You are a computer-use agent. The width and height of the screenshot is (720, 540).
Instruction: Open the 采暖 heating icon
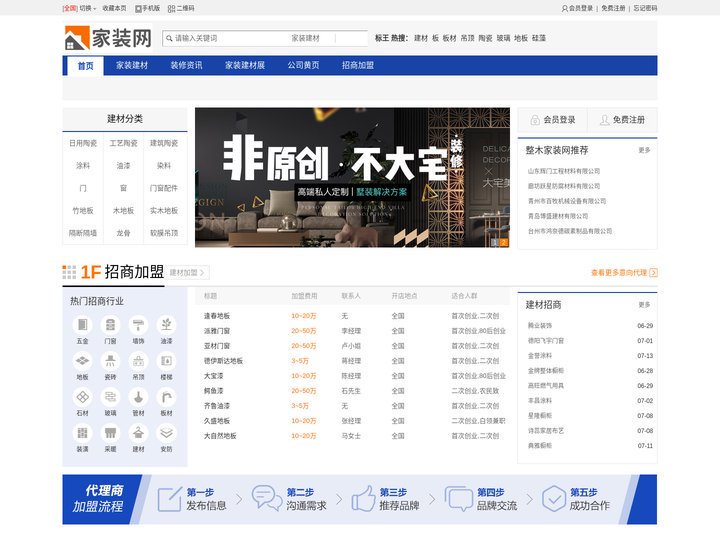[110, 433]
